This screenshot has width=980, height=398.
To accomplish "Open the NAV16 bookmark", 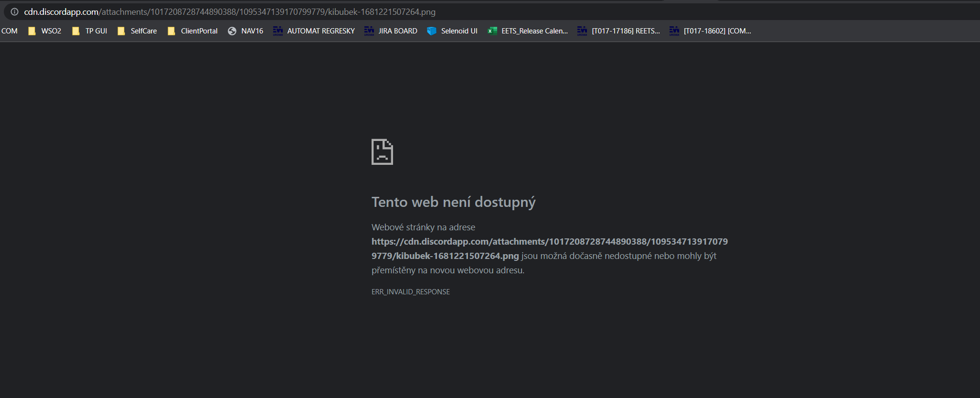I will click(245, 31).
